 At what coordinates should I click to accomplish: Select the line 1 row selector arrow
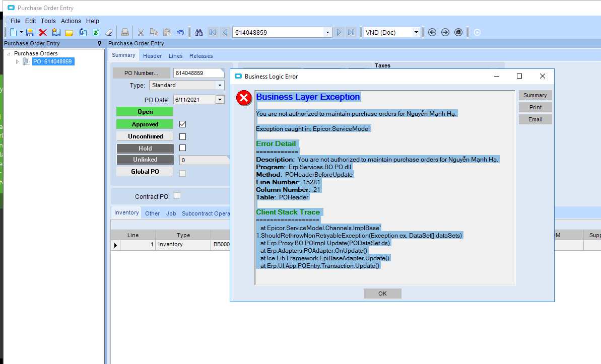coord(115,245)
